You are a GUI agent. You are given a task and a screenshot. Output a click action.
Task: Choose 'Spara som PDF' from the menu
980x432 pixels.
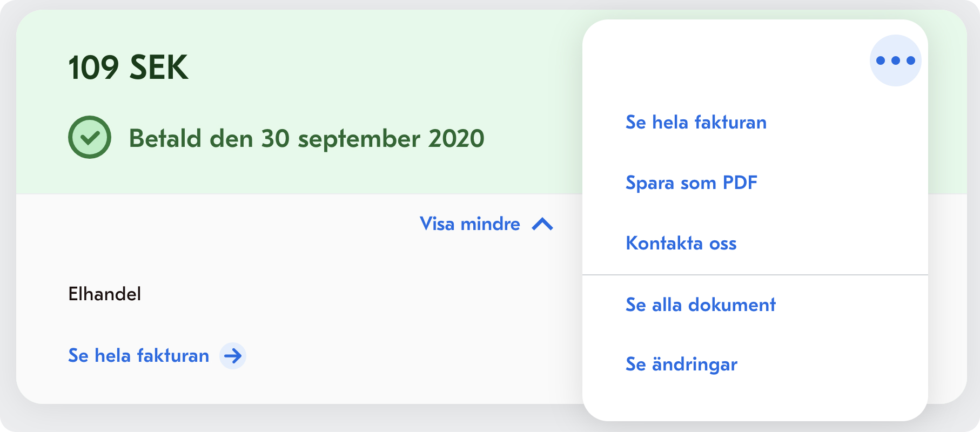691,183
